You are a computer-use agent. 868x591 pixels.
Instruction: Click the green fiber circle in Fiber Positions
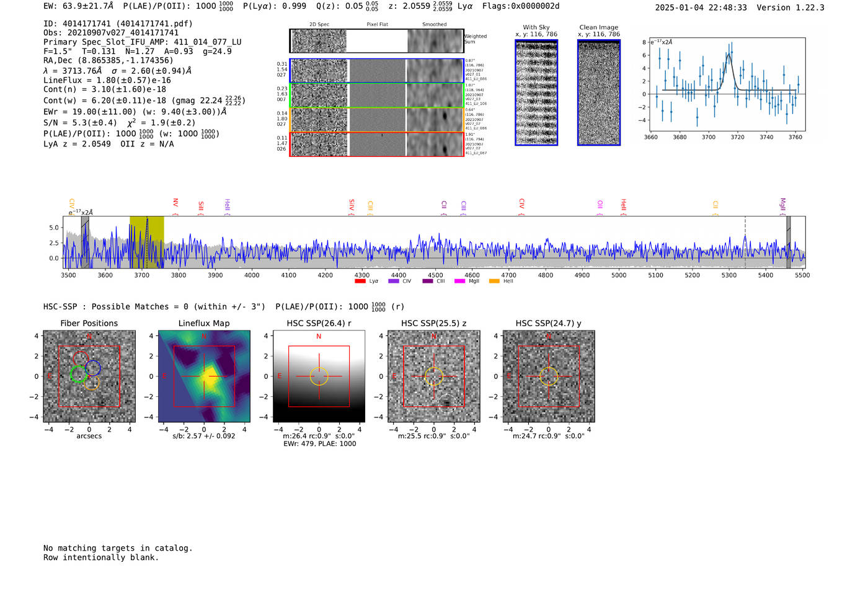[78, 374]
